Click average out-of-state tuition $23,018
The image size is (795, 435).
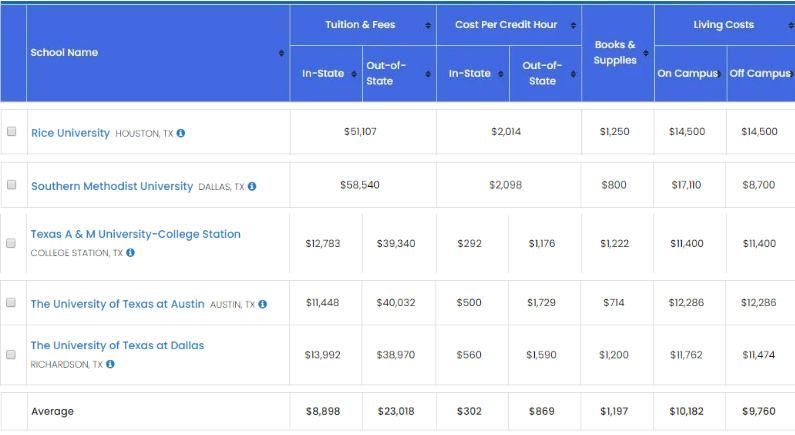(x=396, y=412)
